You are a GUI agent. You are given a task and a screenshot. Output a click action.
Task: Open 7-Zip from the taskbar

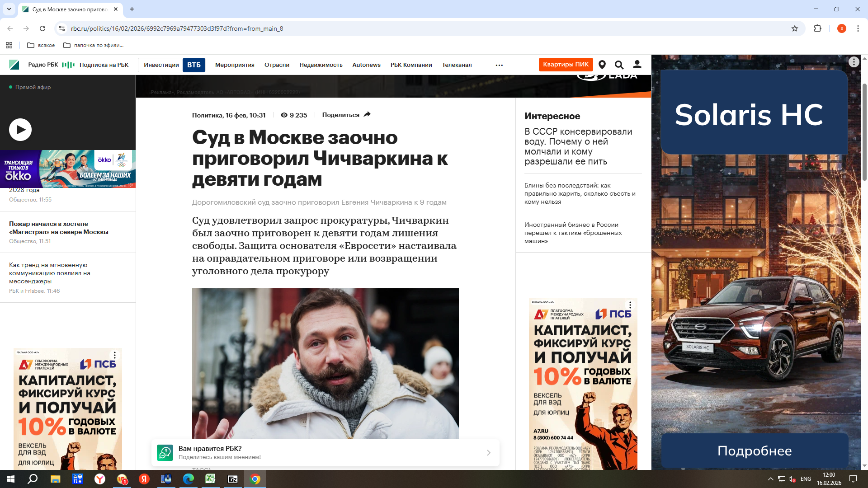[x=232, y=479]
